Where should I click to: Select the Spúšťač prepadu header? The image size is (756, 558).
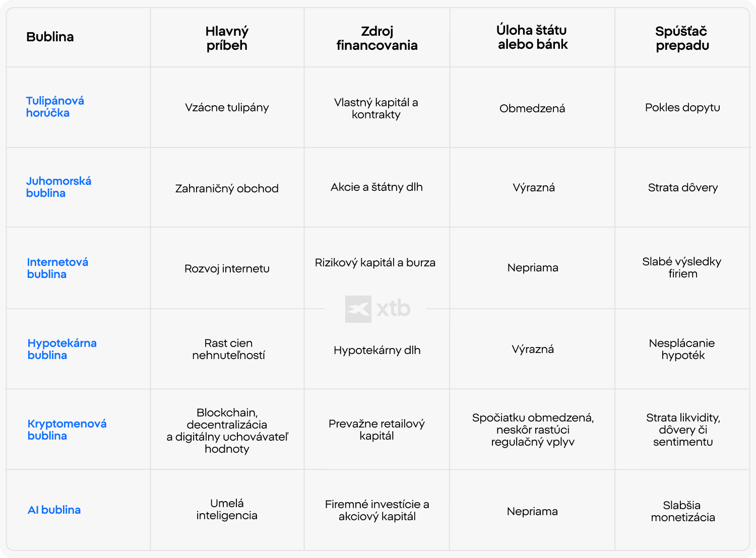click(x=682, y=38)
